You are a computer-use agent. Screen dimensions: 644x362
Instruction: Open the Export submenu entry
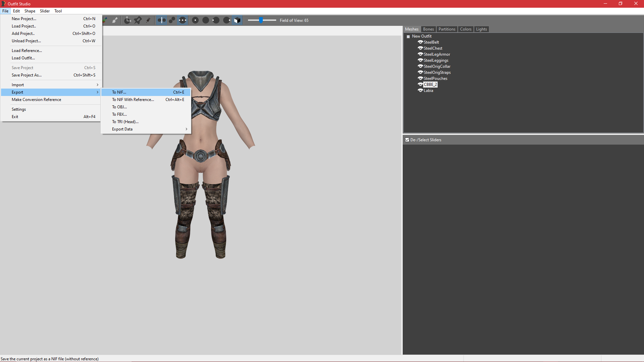click(51, 92)
